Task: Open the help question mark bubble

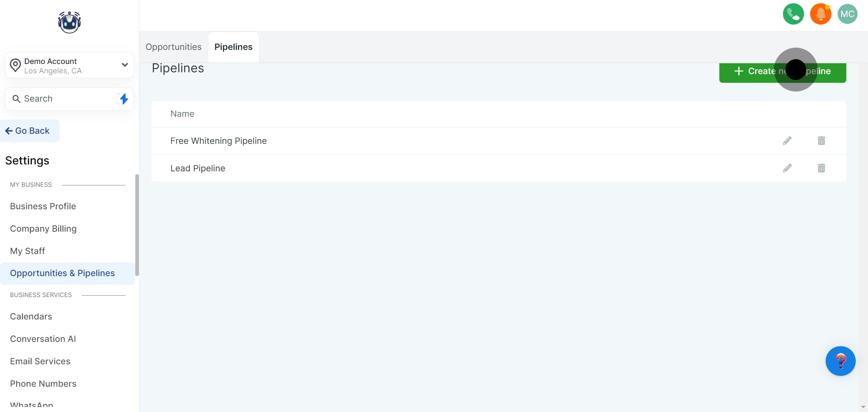Action: (x=841, y=361)
